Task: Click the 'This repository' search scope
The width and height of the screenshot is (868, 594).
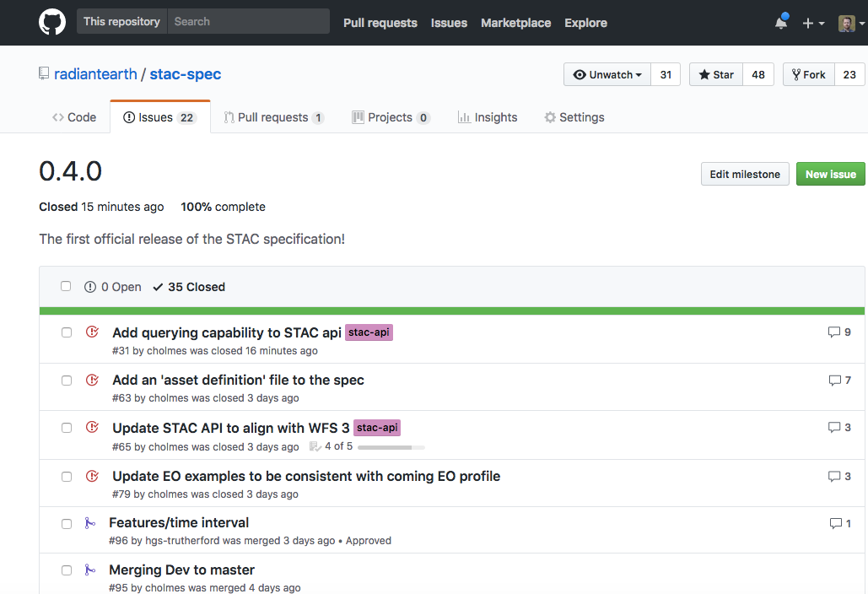Action: 121,22
